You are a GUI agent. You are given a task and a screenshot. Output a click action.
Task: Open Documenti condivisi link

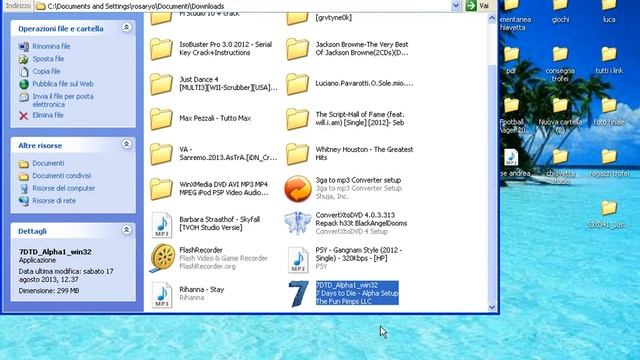click(62, 176)
